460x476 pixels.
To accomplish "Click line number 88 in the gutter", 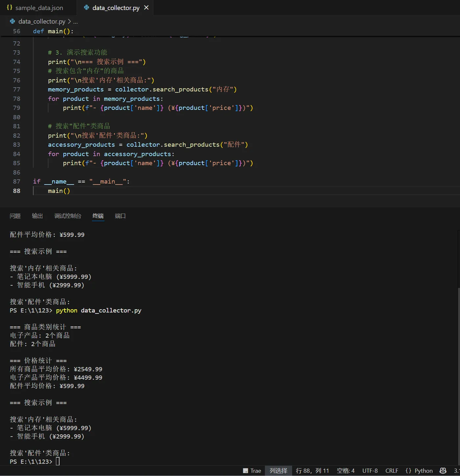I will click(x=16, y=191).
